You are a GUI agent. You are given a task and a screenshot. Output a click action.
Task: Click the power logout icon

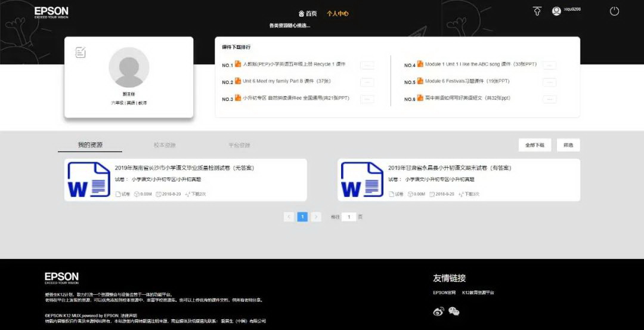[x=614, y=11]
